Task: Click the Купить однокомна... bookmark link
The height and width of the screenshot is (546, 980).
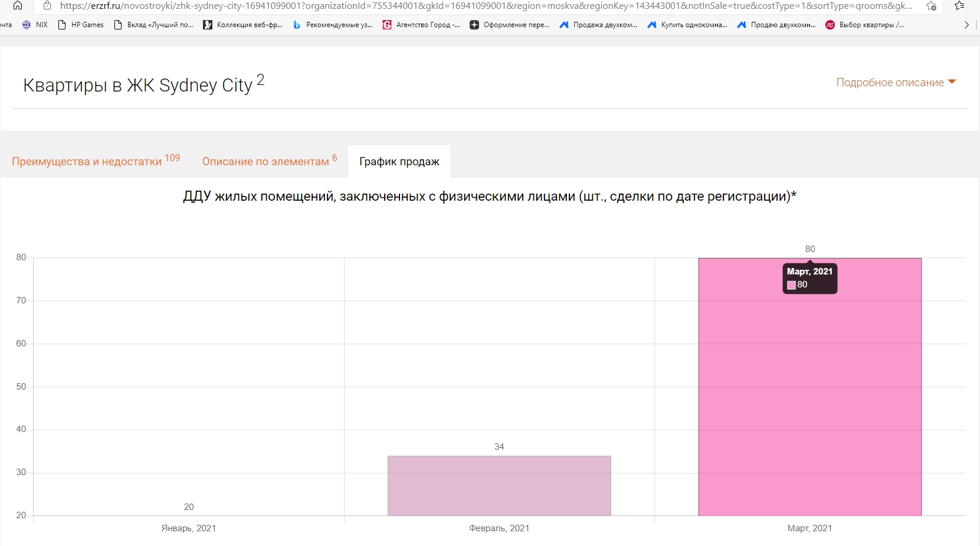Action: [687, 25]
